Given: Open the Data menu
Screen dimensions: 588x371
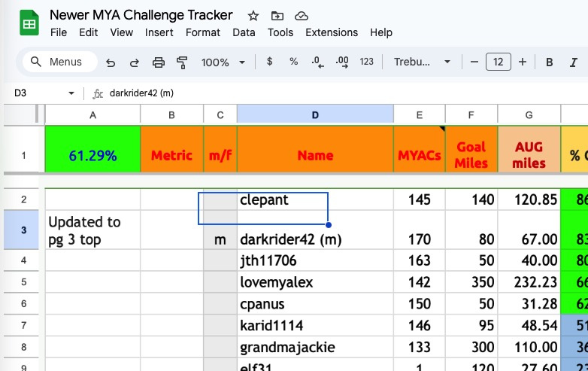Looking at the screenshot, I should click(x=244, y=32).
